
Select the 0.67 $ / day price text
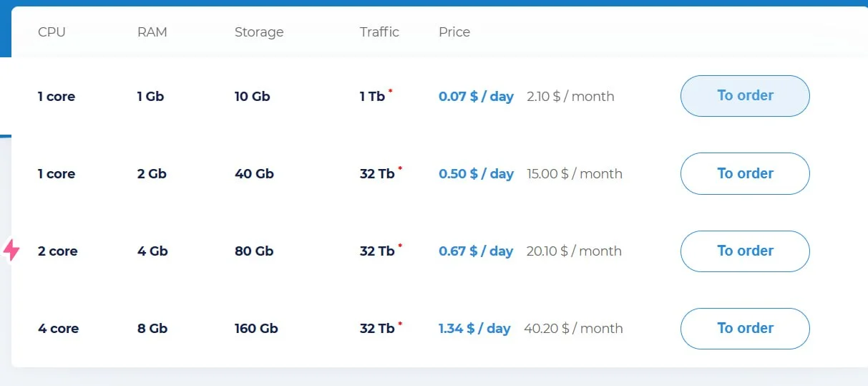click(476, 251)
